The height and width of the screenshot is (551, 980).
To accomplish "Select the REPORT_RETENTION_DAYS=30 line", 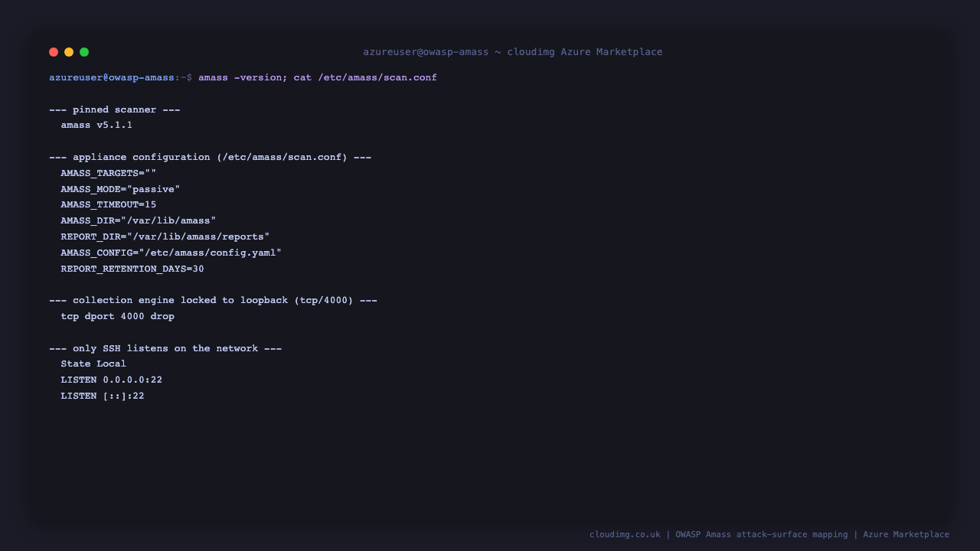I will 132,269.
